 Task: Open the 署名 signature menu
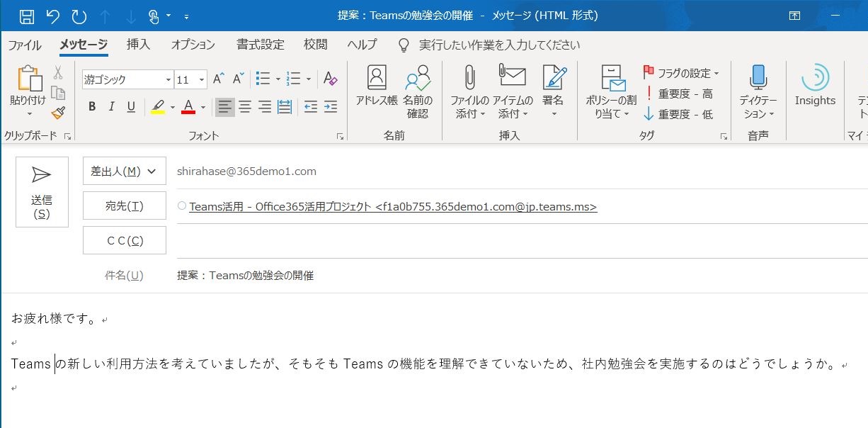554,91
